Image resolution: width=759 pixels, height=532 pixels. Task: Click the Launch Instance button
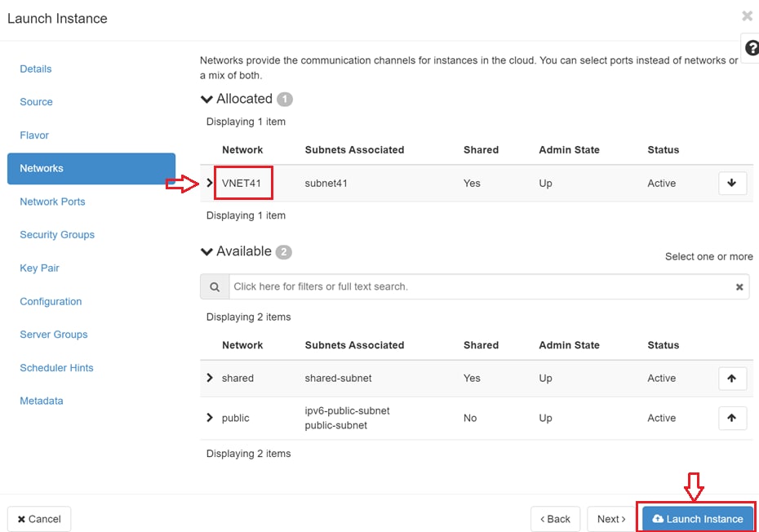698,519
